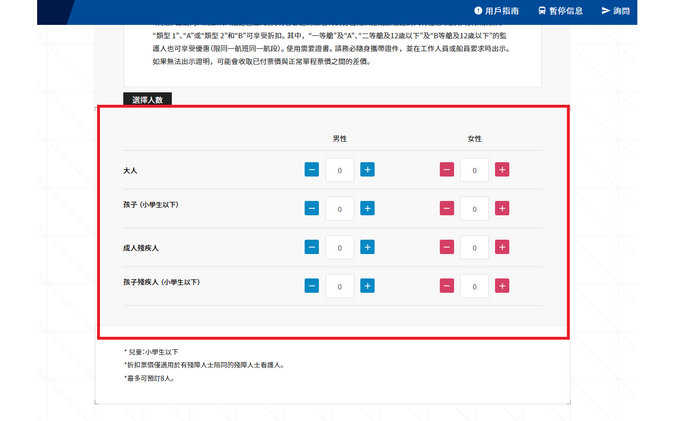Screen dimensions: 674x421
Task: Remove one male child (孩子) passenger
Action: (x=312, y=209)
